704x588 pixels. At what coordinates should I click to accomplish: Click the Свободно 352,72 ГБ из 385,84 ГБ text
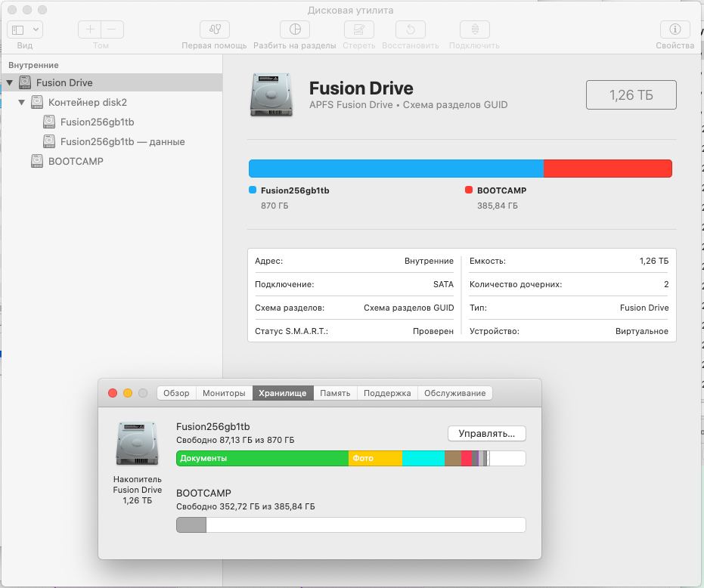[x=246, y=506]
